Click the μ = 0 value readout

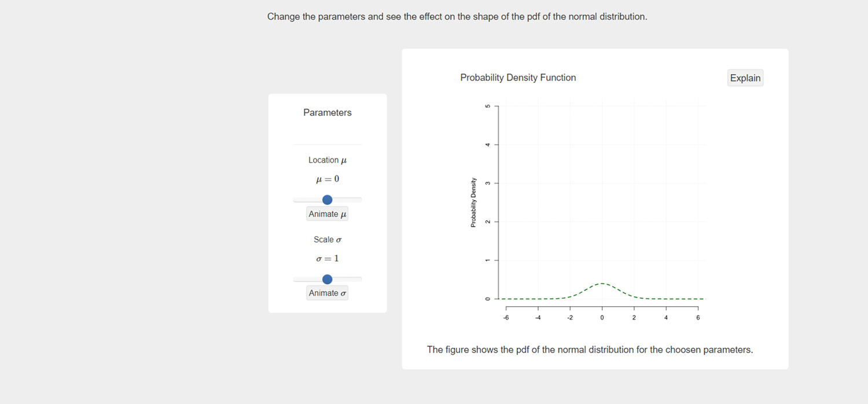click(x=328, y=179)
